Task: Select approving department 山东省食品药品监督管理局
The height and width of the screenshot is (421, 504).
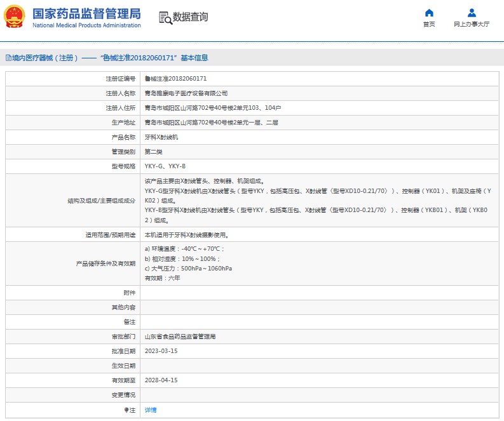Action: 180,337
